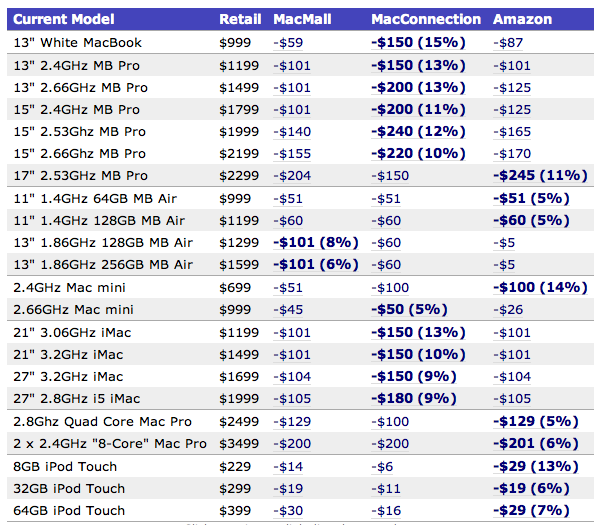Click MacConnection -$6 for 8GB iPod Touch

(382, 466)
